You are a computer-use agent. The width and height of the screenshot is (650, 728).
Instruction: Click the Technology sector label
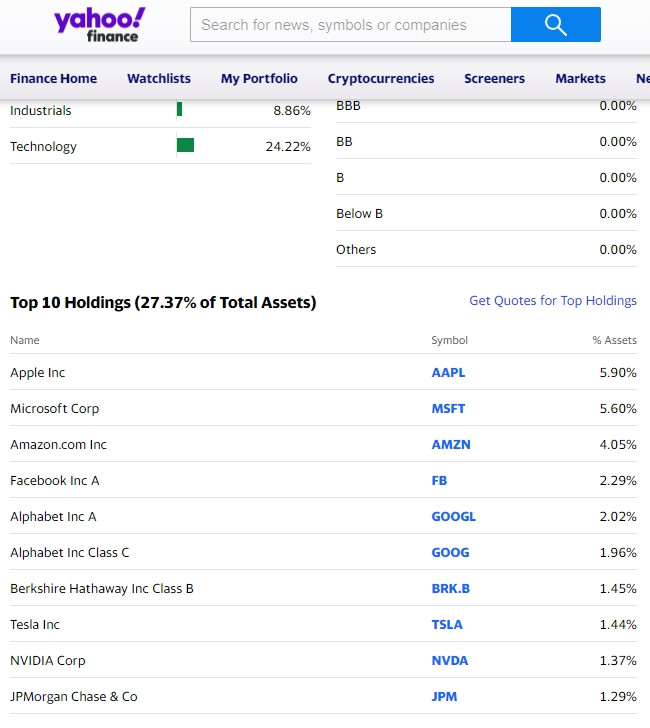pyautogui.click(x=43, y=147)
